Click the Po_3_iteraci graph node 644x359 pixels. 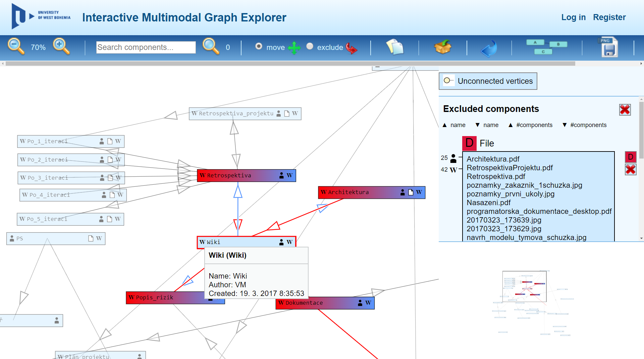(71, 178)
